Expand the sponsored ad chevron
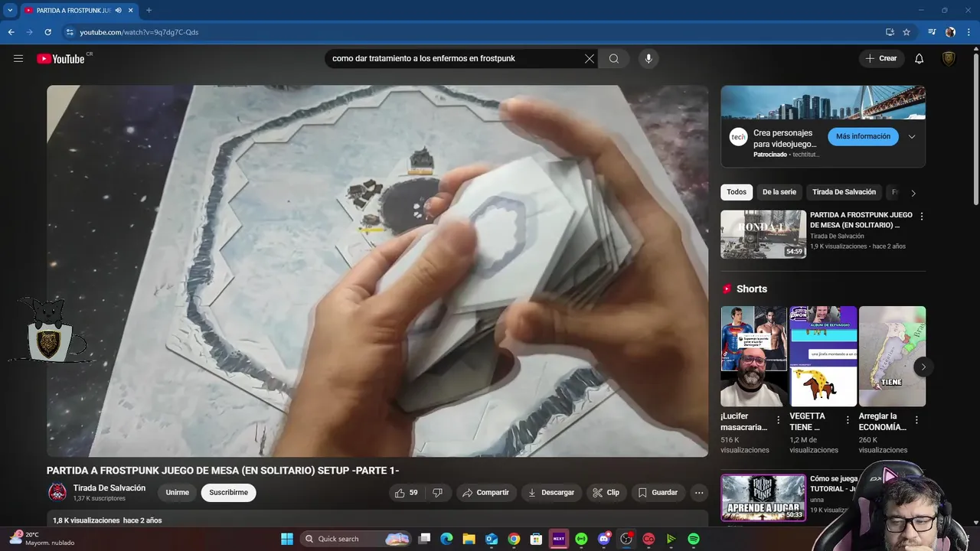The width and height of the screenshot is (980, 551). 912,137
